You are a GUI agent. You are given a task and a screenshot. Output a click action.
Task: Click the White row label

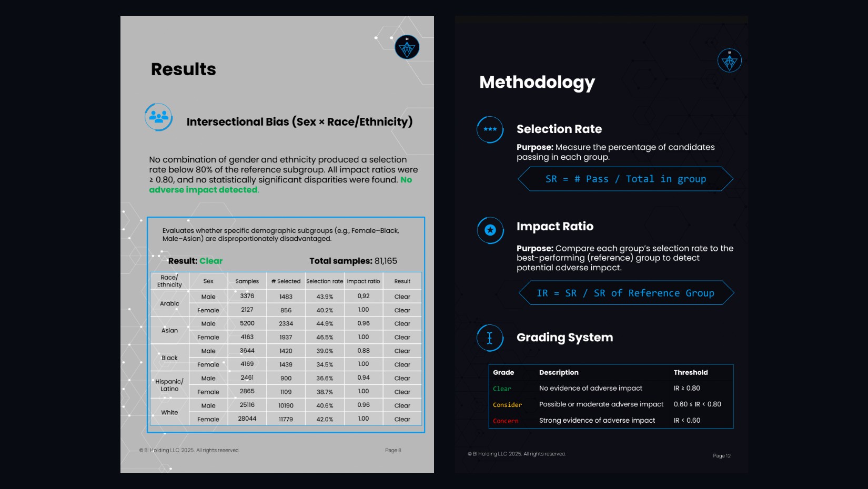(x=169, y=412)
